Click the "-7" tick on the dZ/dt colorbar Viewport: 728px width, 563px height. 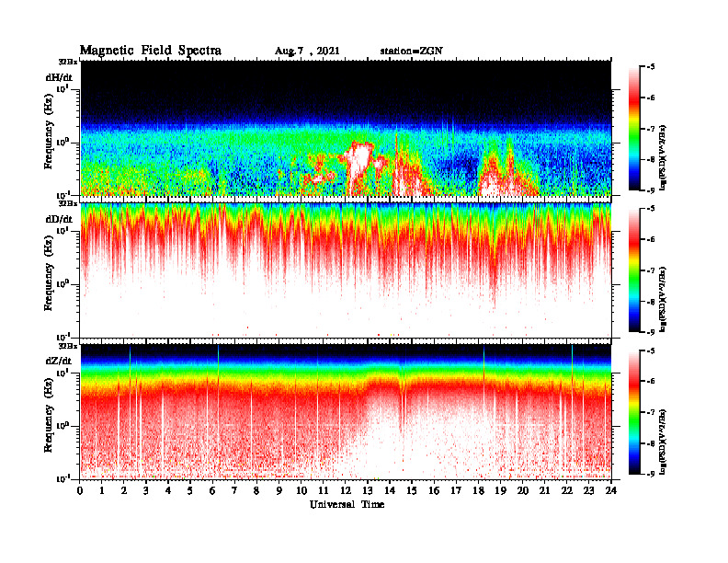coord(651,412)
